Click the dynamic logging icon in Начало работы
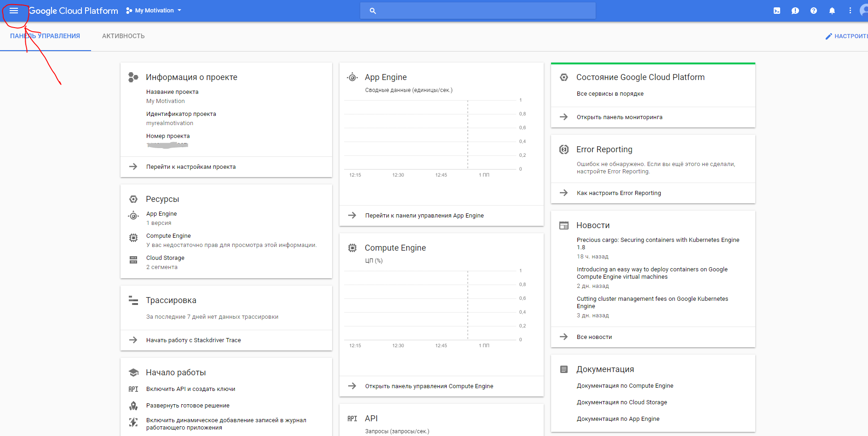Image resolution: width=868 pixels, height=436 pixels. tap(133, 422)
